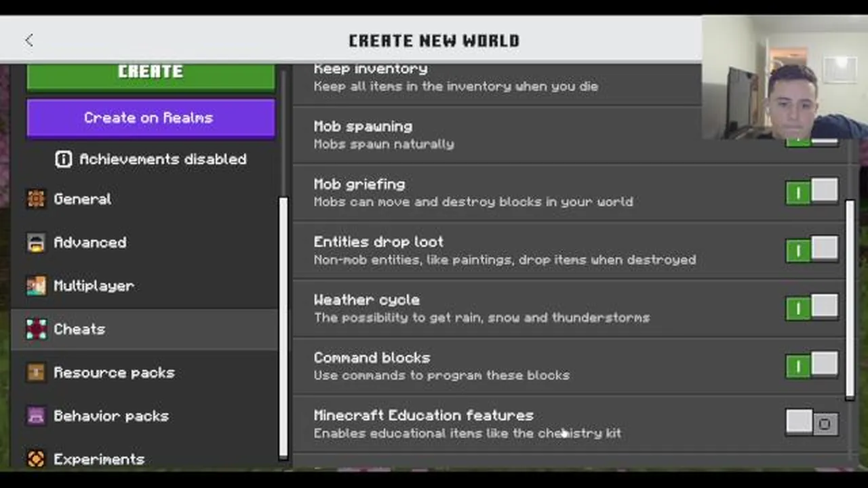Switch to the Multiplayer tab
Viewport: 868px width, 488px height.
(144, 285)
